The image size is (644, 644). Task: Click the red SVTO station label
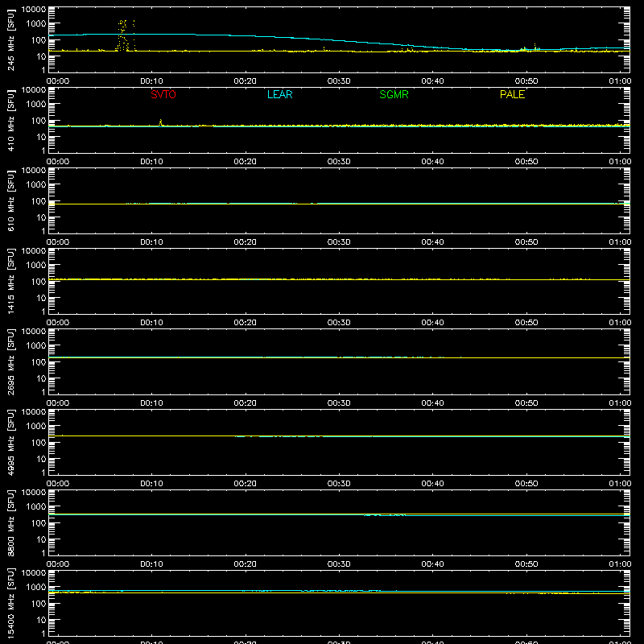[x=163, y=94]
